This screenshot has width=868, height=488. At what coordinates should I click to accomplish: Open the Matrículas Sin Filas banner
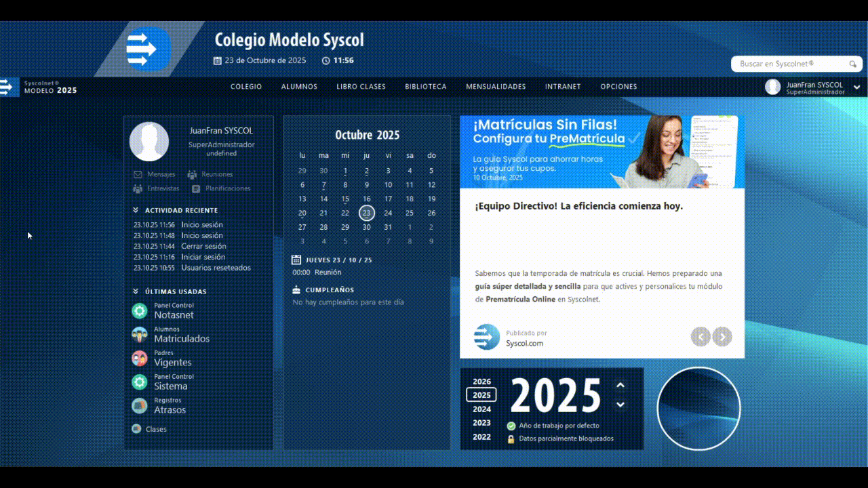tap(602, 151)
